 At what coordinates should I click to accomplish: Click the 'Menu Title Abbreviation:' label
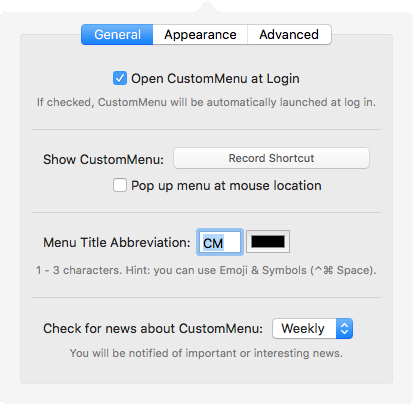click(x=117, y=242)
